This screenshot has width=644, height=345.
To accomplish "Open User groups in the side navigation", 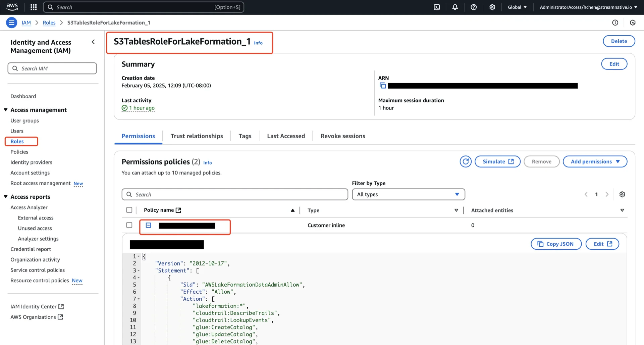I will 24,120.
